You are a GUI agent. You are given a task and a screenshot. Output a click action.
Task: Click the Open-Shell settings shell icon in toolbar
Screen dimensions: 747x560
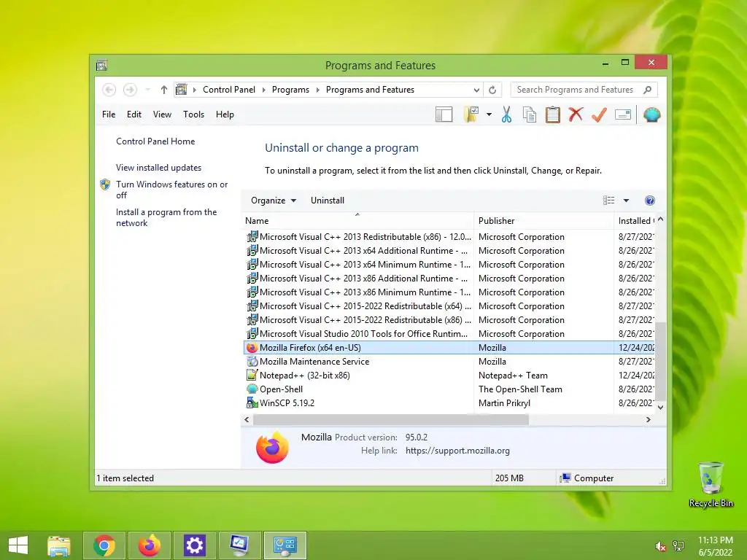tap(651, 114)
